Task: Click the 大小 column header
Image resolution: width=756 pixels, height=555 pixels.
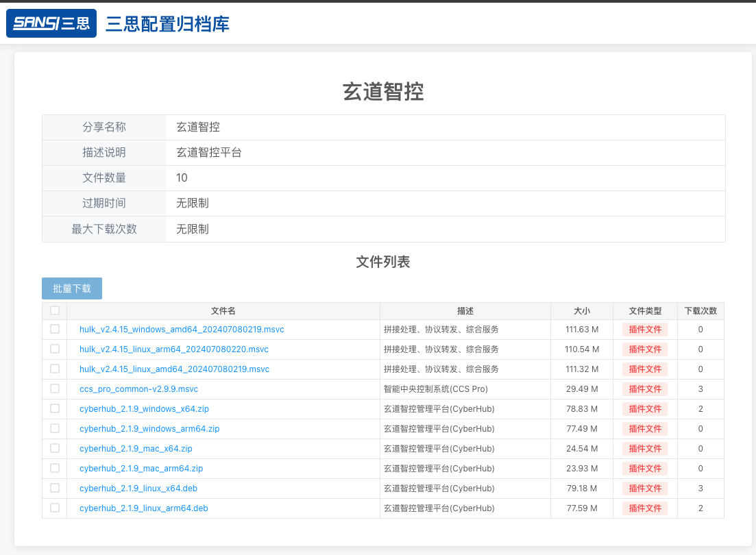Action: click(x=582, y=311)
